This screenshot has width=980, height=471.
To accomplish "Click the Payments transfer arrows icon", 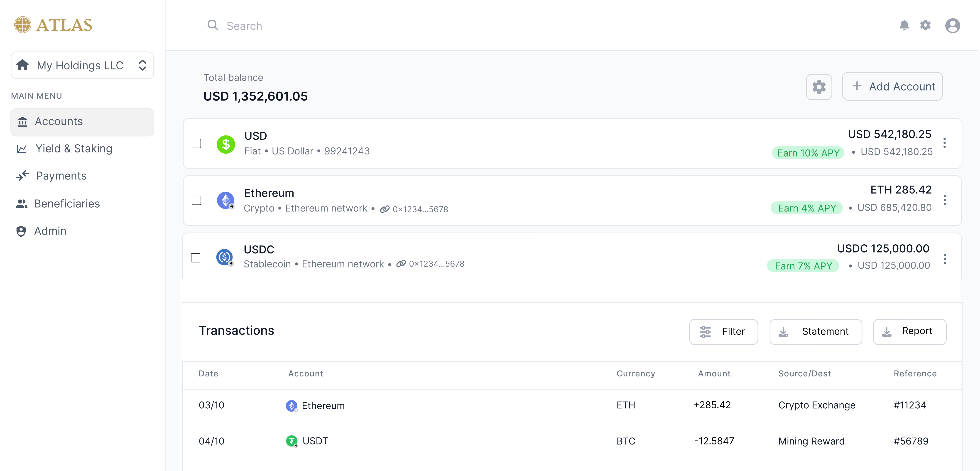I will click(x=22, y=176).
